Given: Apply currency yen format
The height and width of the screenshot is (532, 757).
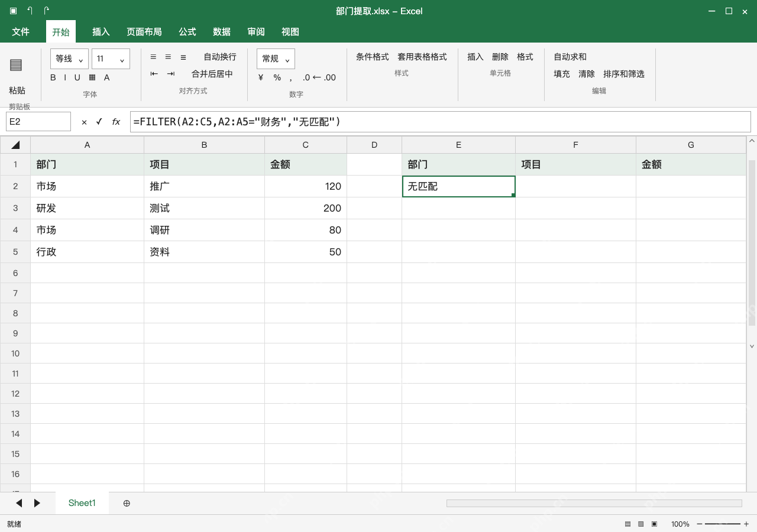Looking at the screenshot, I should pos(261,77).
